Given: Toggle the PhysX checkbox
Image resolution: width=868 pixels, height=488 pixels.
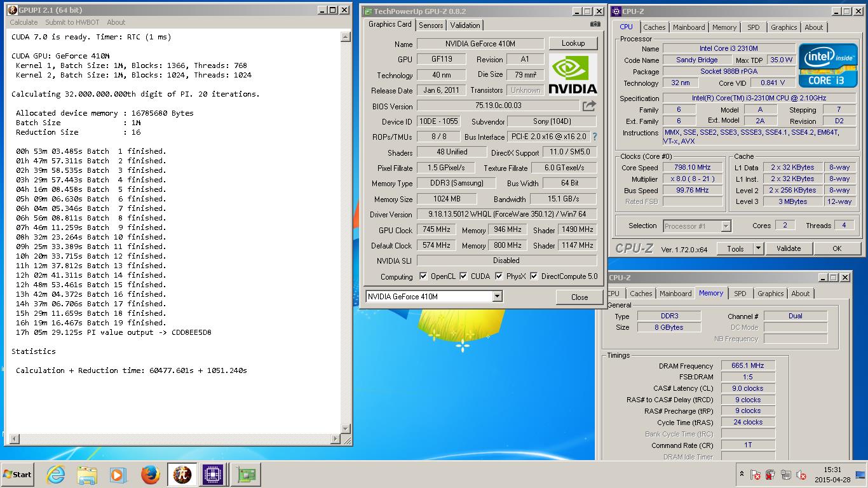Looking at the screenshot, I should [x=499, y=276].
